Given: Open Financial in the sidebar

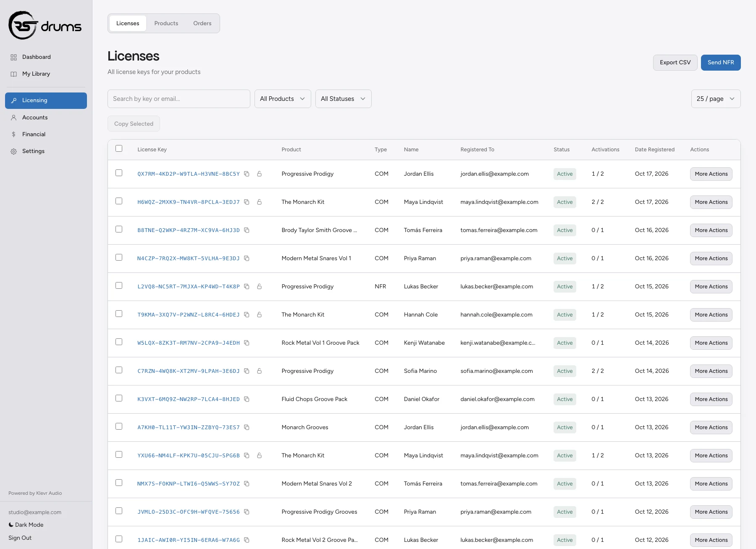Looking at the screenshot, I should [46, 135].
